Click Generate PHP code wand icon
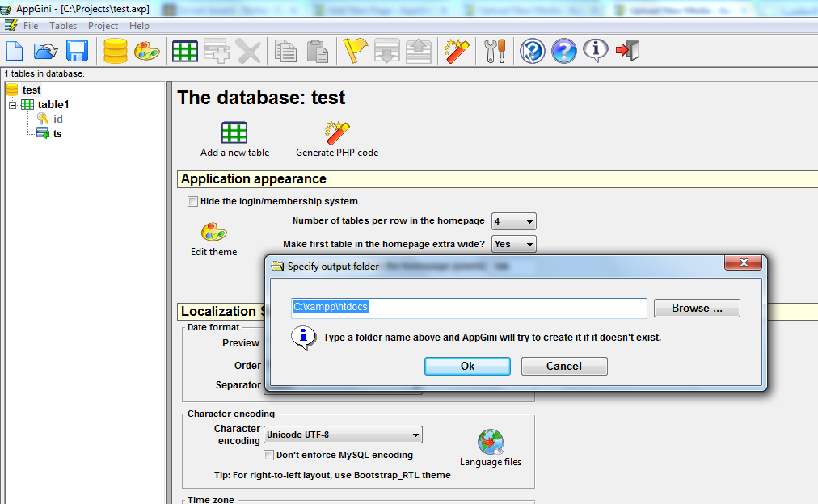Viewport: 818px width, 504px height. (x=337, y=132)
